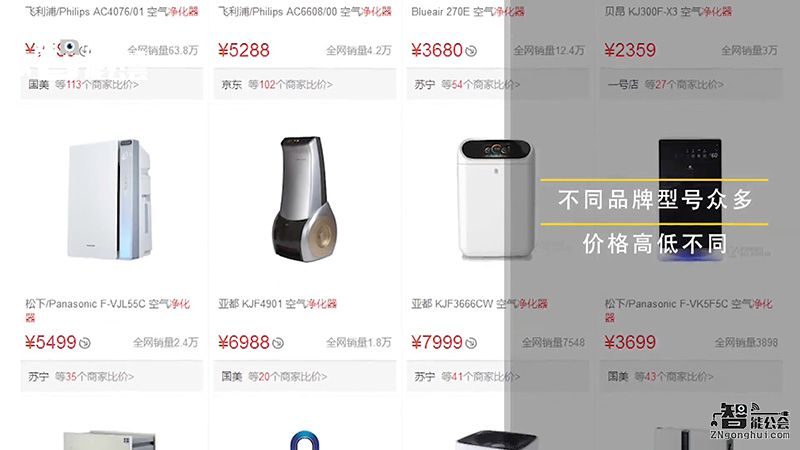Click the ¥5288 price
The image size is (800, 450).
243,50
